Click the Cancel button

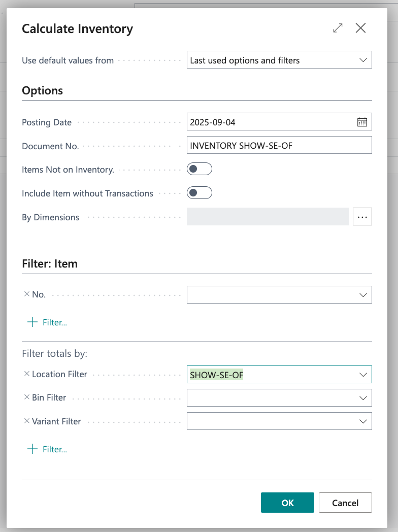tap(345, 503)
